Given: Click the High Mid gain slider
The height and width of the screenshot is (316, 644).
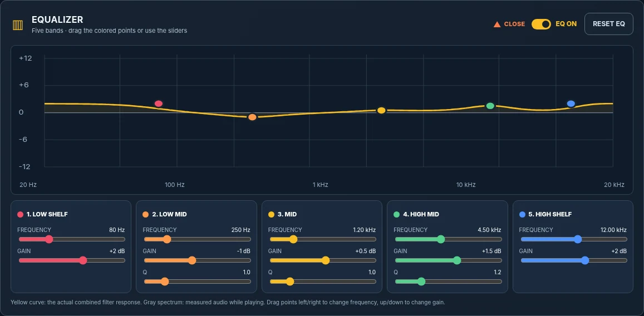Looking at the screenshot, I should [x=449, y=260].
